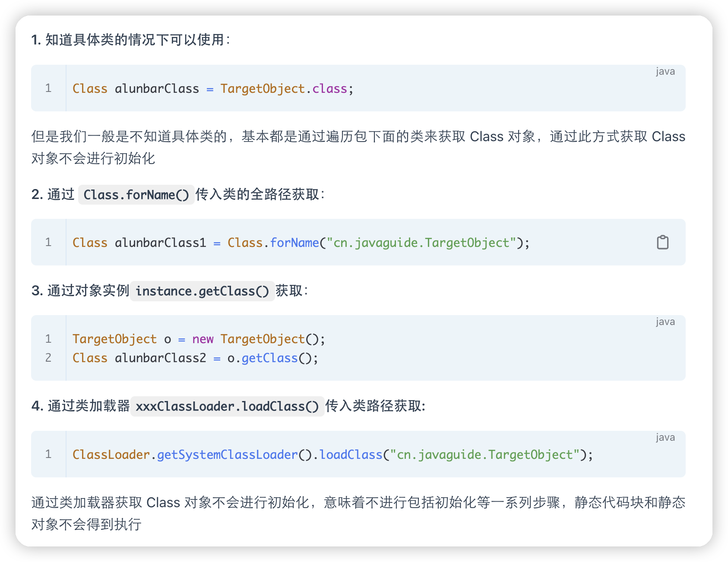Viewport: 728px width, 562px height.
Task: Click the getSystemClassLoader method name
Action: pos(227,455)
